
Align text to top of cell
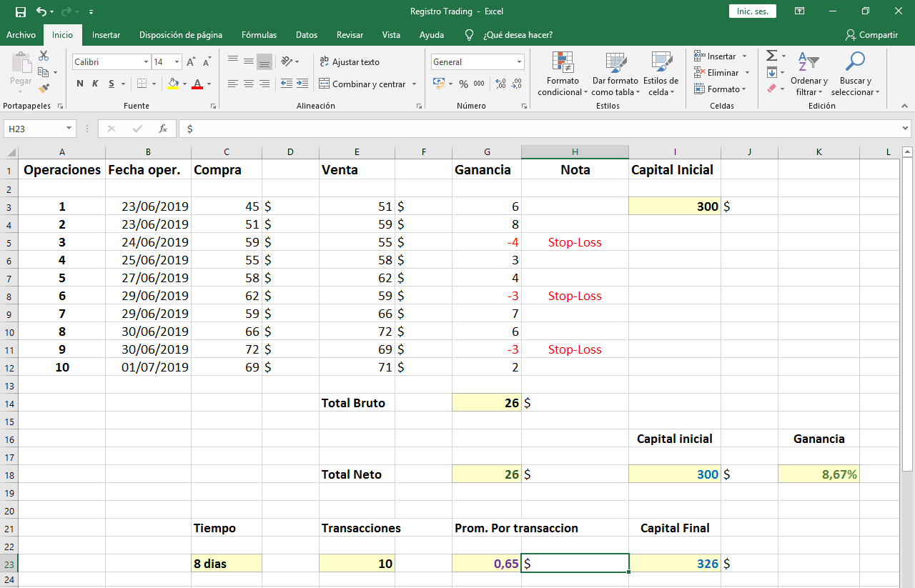tap(233, 61)
